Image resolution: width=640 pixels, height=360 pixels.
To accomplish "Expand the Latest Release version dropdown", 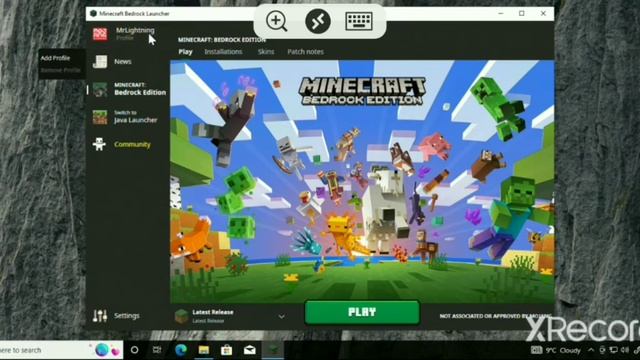I will (x=281, y=316).
